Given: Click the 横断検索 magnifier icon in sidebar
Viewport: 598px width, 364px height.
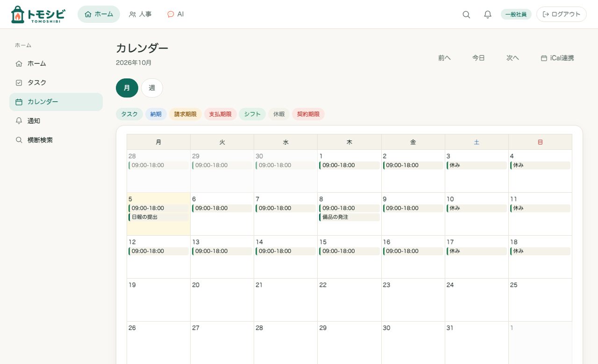Looking at the screenshot, I should tap(19, 140).
